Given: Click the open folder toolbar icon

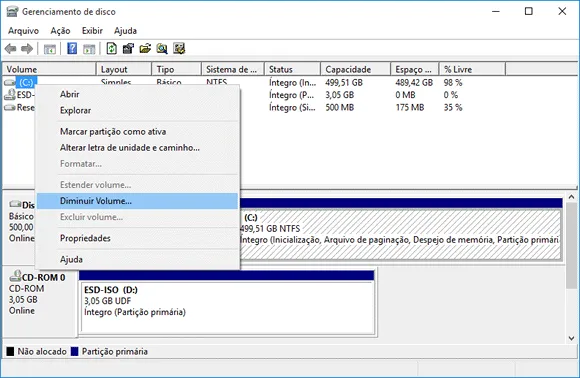Looking at the screenshot, I should click(145, 48).
